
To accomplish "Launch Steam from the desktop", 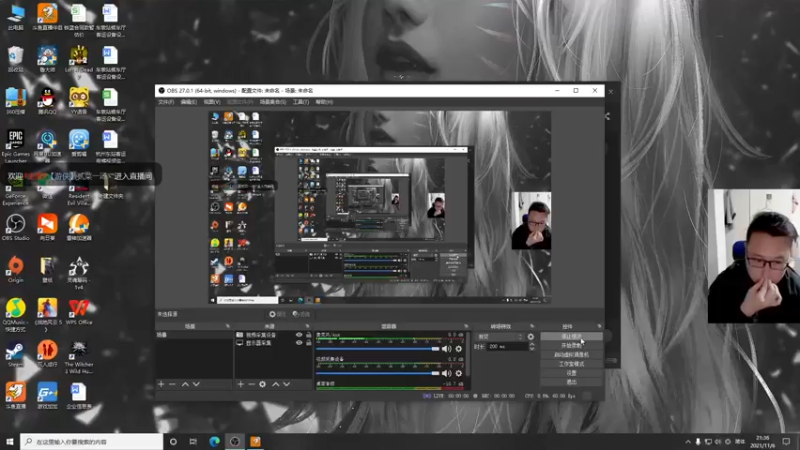I will [15, 354].
